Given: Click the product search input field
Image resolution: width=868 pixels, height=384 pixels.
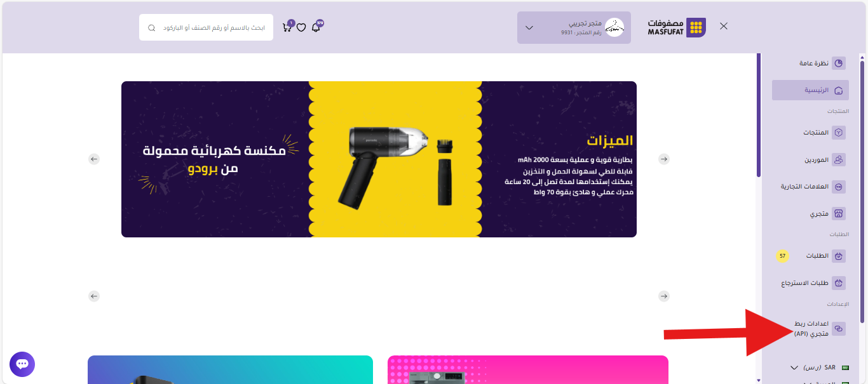Looking at the screenshot, I should pos(207,27).
